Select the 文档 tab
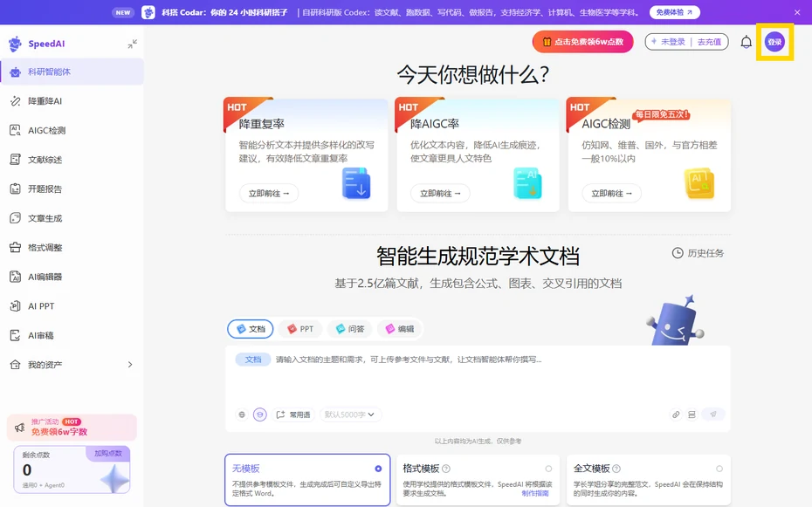Screen dimensions: 812x507 click(251, 329)
